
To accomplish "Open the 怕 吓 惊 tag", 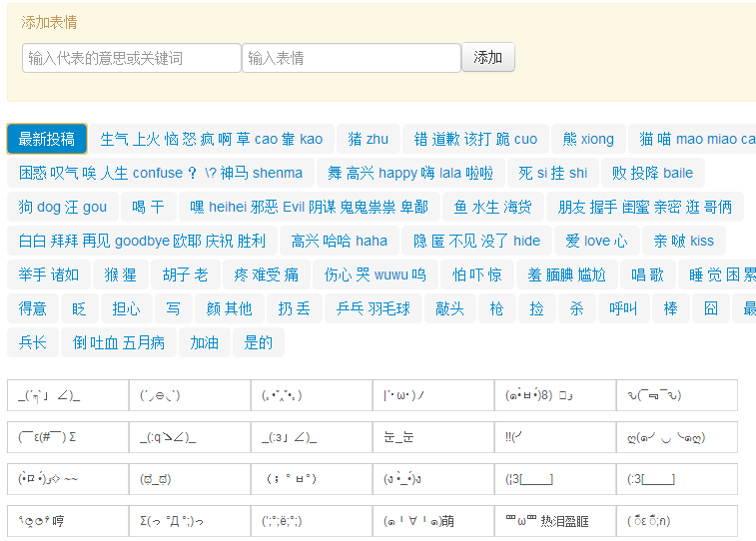I will (x=477, y=274).
